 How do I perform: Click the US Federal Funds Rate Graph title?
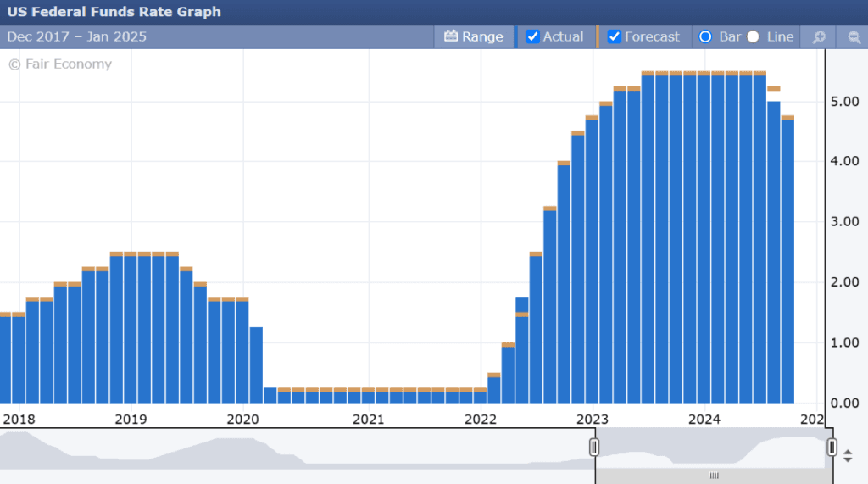click(114, 12)
